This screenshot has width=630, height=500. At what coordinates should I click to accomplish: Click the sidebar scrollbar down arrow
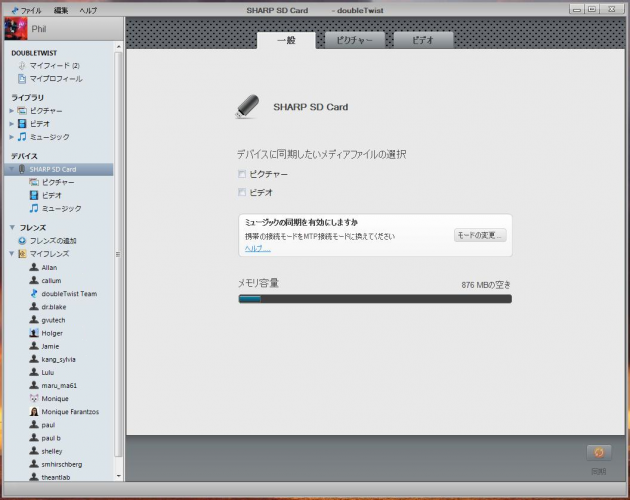(x=119, y=476)
